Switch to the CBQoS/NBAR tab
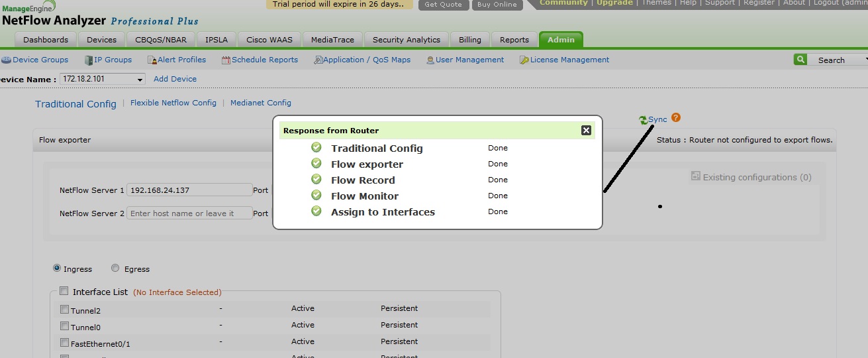The height and width of the screenshot is (358, 868). 161,40
